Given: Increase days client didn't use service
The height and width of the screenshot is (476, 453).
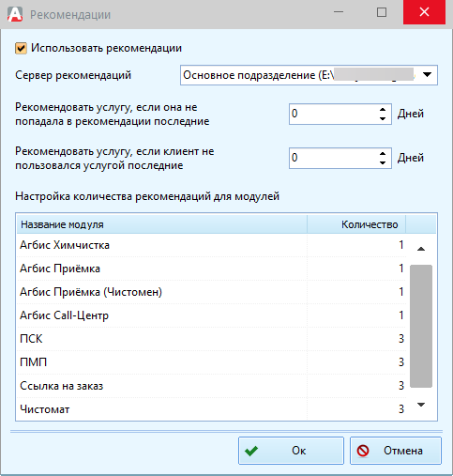Looking at the screenshot, I should tap(383, 154).
